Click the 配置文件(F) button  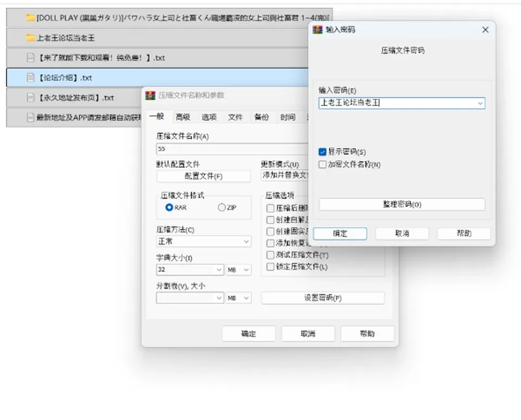(204, 176)
